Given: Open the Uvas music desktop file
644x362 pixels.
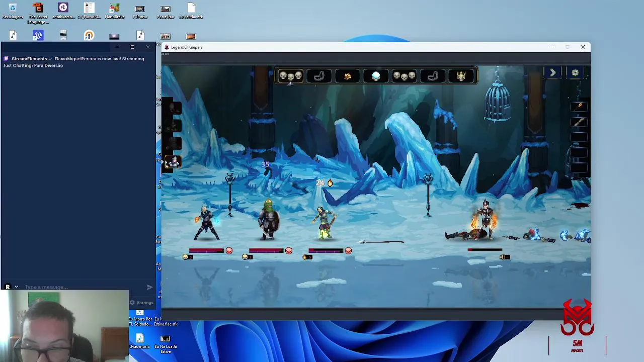Looking at the screenshot, I should (x=139, y=341).
